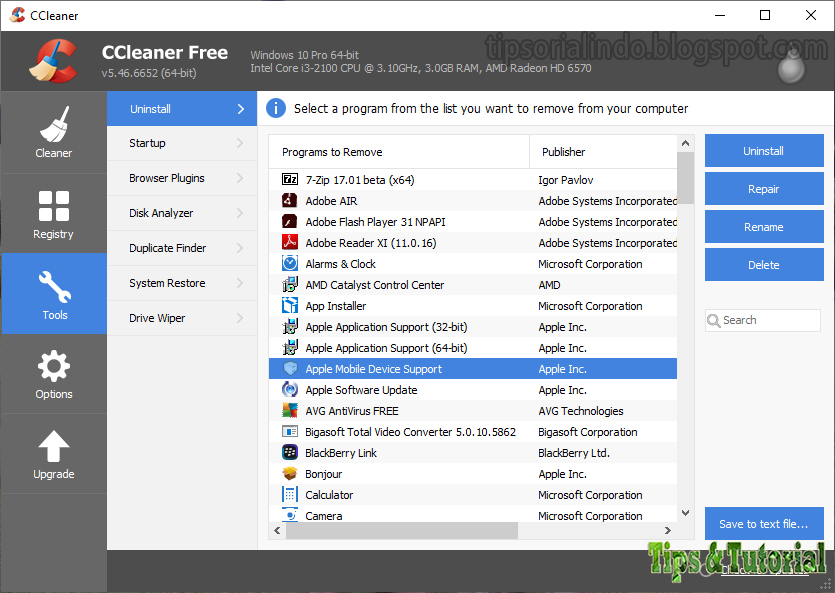Click the Repair button
Image resolution: width=835 pixels, height=593 pixels.
(764, 189)
